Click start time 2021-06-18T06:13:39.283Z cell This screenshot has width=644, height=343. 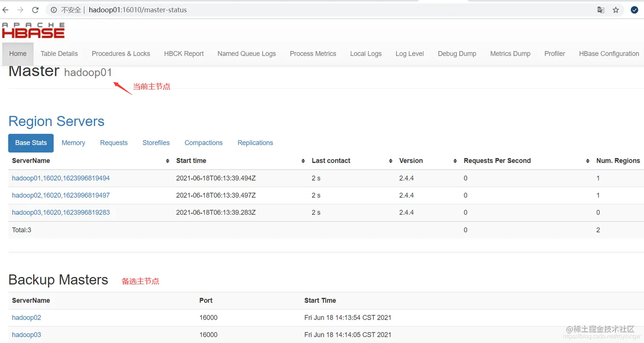(216, 212)
